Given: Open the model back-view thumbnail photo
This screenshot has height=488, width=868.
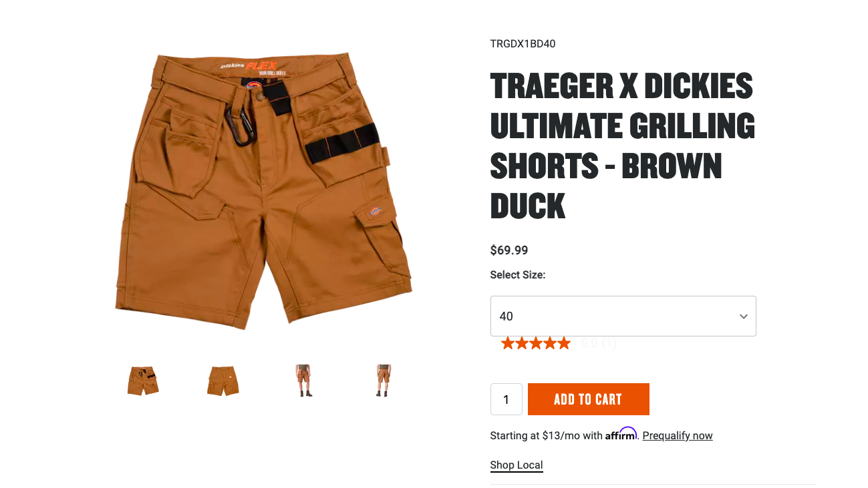Looking at the screenshot, I should (x=384, y=381).
